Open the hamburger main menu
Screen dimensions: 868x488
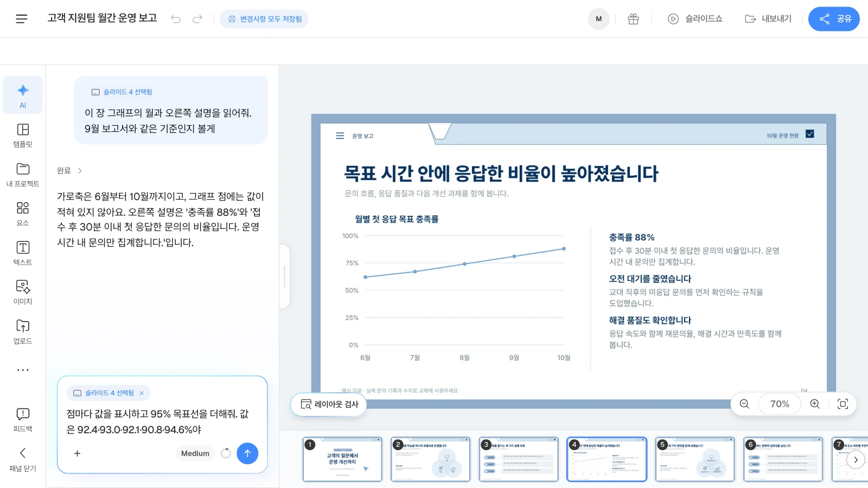[x=22, y=19]
